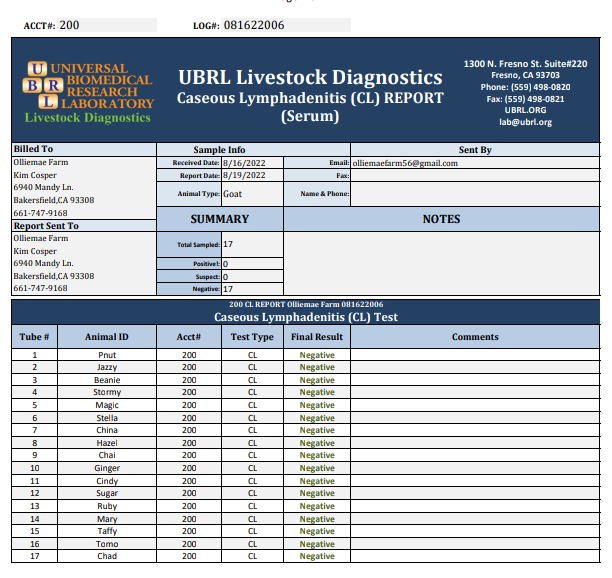This screenshot has height=578, width=612.
Task: Select animal ID Jazzy in the table
Action: point(107,367)
